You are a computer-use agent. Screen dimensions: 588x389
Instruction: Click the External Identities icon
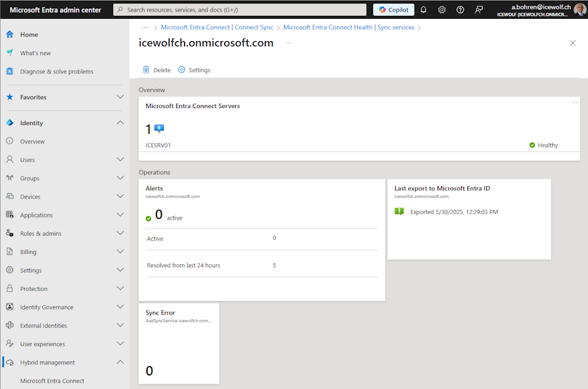click(10, 326)
